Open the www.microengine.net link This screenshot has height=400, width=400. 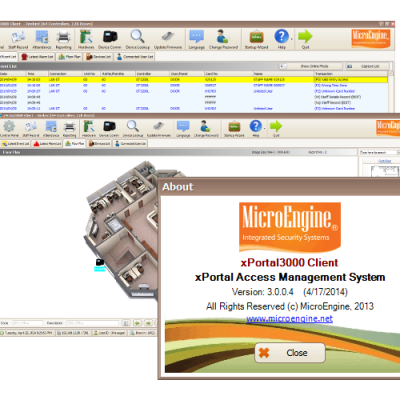(289, 319)
